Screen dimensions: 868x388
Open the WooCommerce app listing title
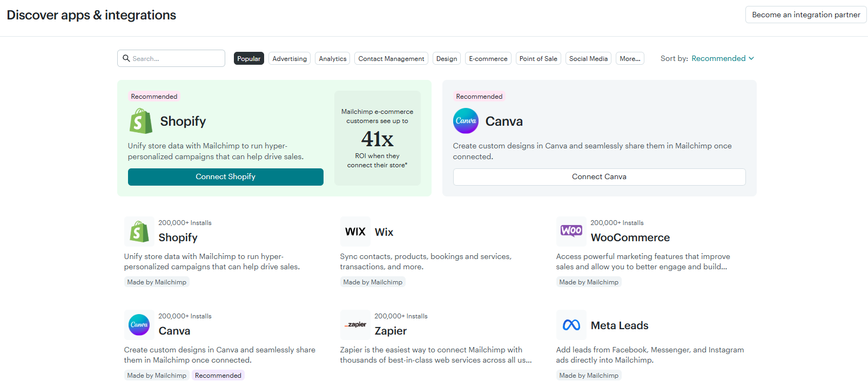point(630,237)
